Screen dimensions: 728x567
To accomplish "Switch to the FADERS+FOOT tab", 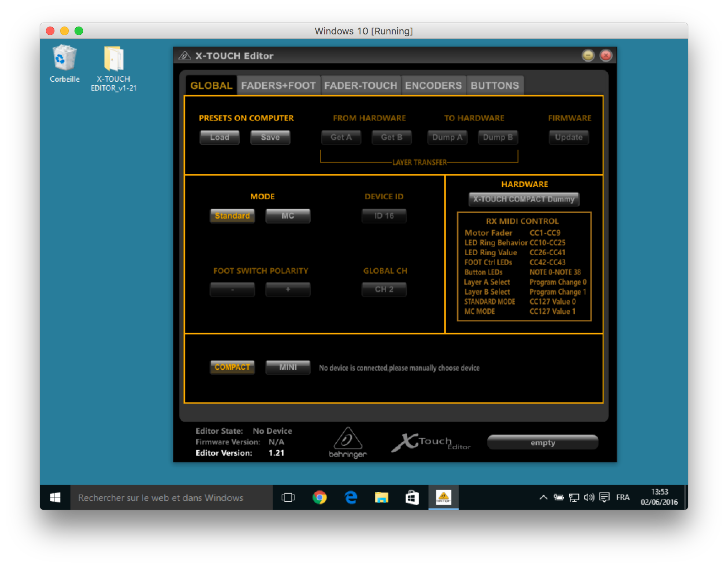I will coord(278,86).
